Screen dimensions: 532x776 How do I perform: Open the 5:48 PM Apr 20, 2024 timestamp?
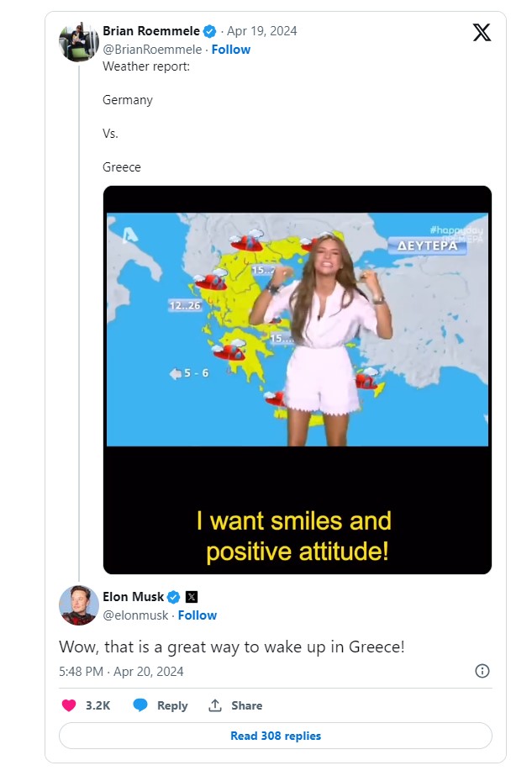(121, 672)
